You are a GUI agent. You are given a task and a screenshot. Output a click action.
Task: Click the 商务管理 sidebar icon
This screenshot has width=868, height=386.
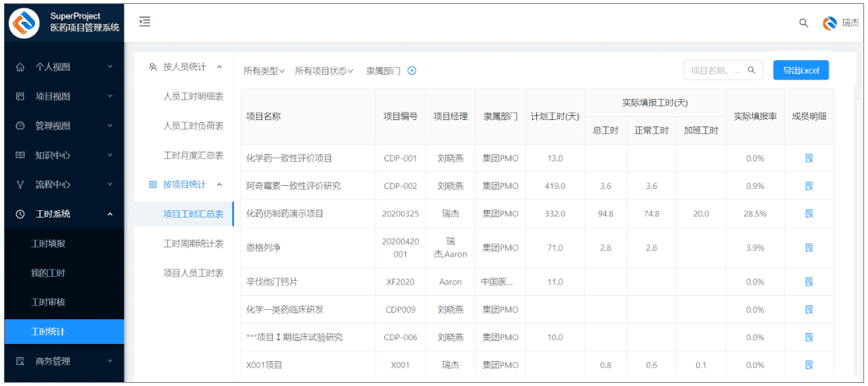(x=20, y=361)
